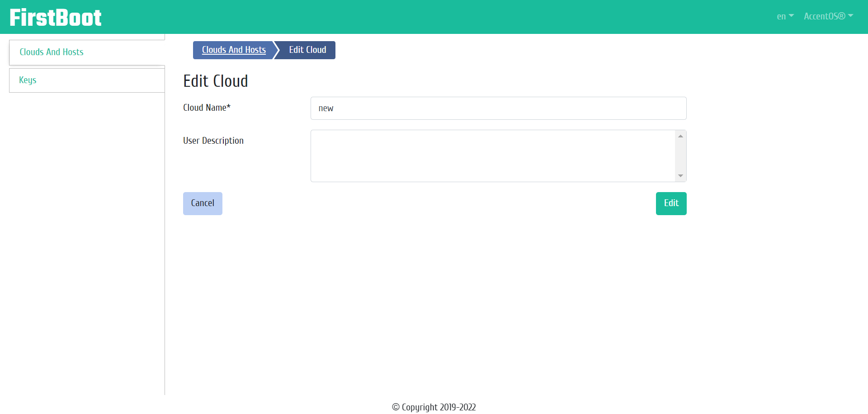Click the description scrollbar down arrow
868x414 pixels.
[680, 176]
